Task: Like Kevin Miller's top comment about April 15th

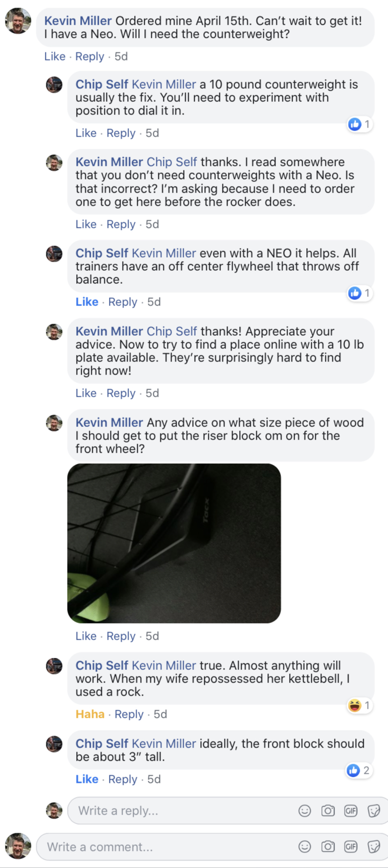Action: pos(55,56)
